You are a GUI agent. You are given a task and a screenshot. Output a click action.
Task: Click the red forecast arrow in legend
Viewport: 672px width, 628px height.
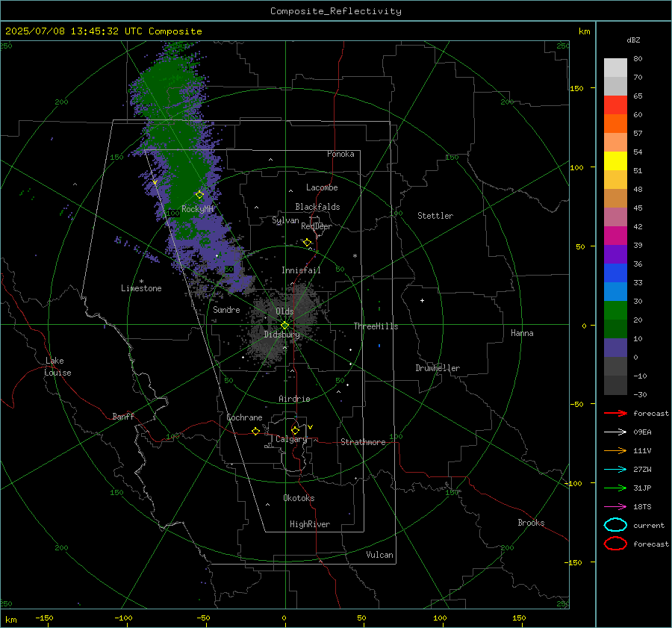pyautogui.click(x=615, y=413)
